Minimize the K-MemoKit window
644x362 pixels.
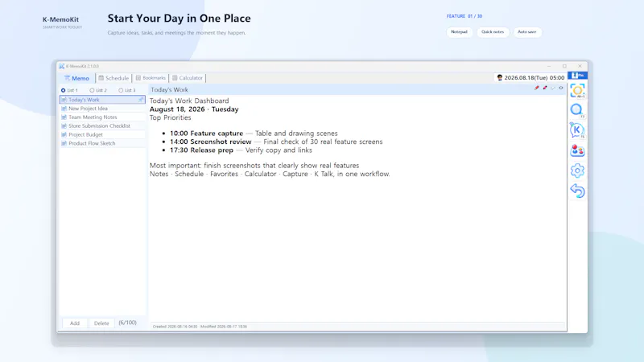coord(549,66)
